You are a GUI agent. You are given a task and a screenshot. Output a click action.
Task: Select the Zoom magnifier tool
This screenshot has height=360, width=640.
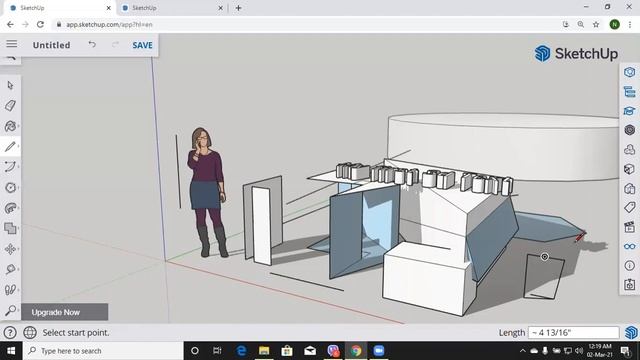tap(11, 310)
